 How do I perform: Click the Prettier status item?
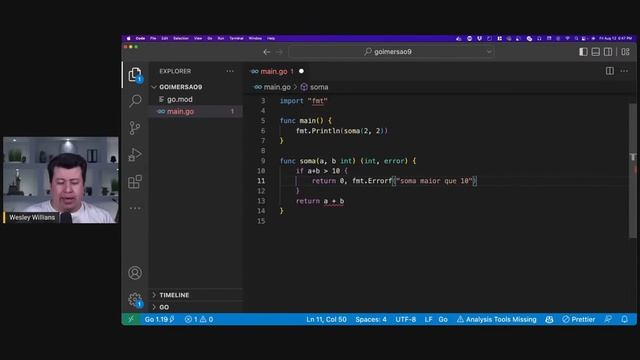click(578, 319)
